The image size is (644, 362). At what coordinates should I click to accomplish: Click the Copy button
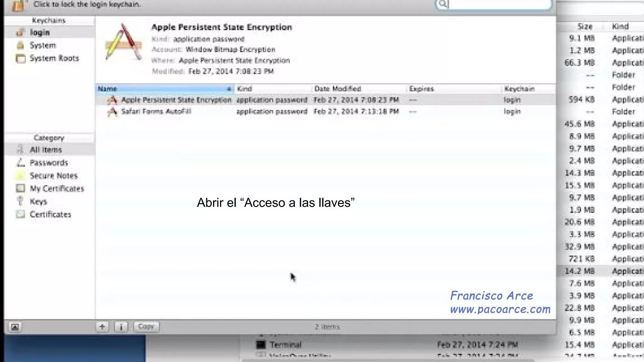pyautogui.click(x=146, y=327)
